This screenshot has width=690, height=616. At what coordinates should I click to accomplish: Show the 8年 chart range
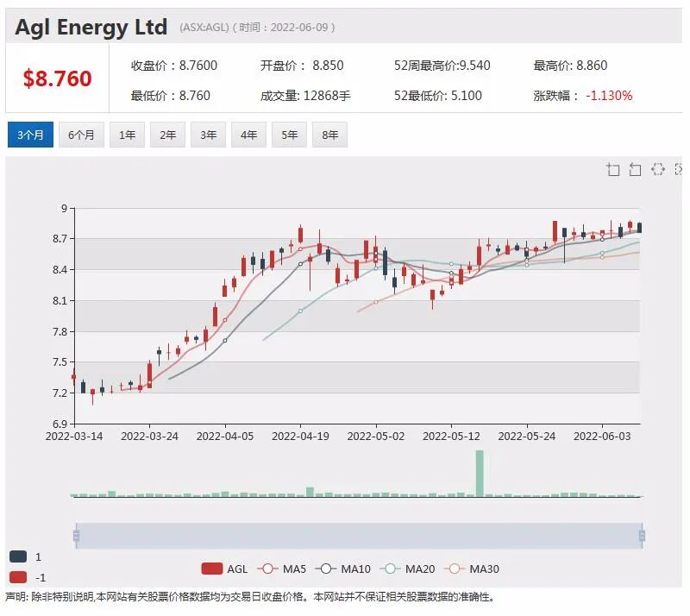tap(329, 135)
